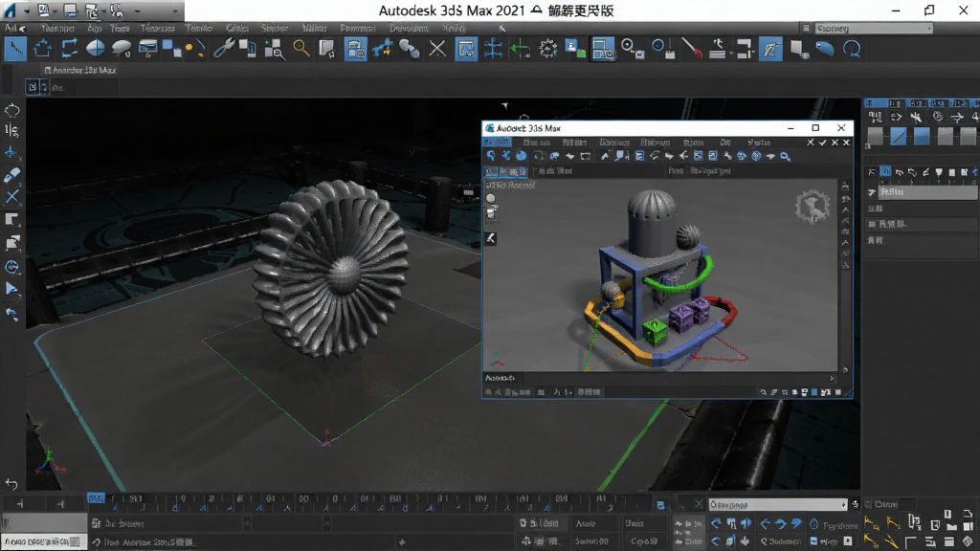
Task: Click the blue square icon right of the timeline
Action: pos(660,505)
